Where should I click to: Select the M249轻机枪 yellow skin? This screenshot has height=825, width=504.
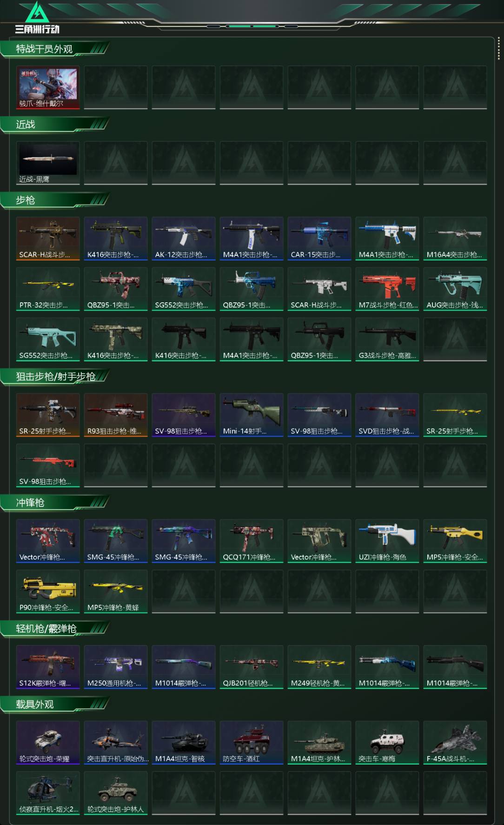pyautogui.click(x=319, y=667)
